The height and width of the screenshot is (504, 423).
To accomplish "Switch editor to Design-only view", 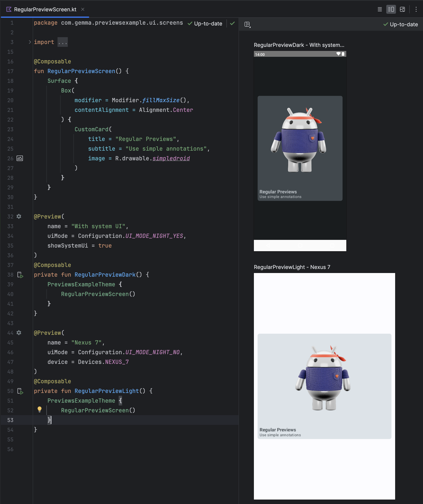I will click(403, 9).
